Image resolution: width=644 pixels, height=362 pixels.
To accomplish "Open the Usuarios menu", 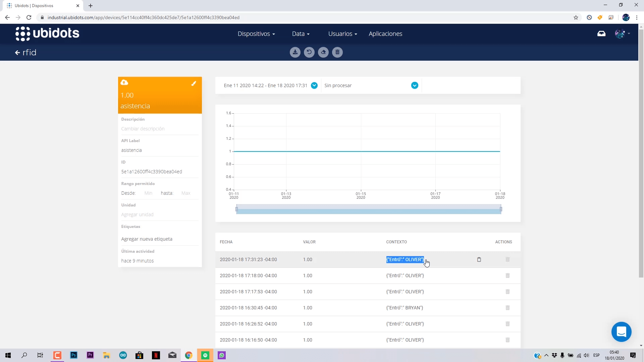I will [342, 34].
